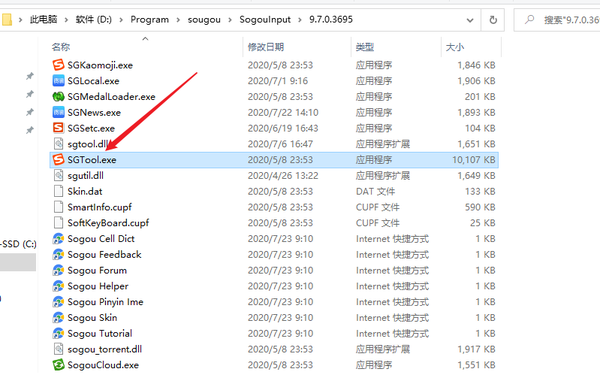600x375 pixels.
Task: Click the search magnifier icon
Action: pyautogui.click(x=530, y=20)
